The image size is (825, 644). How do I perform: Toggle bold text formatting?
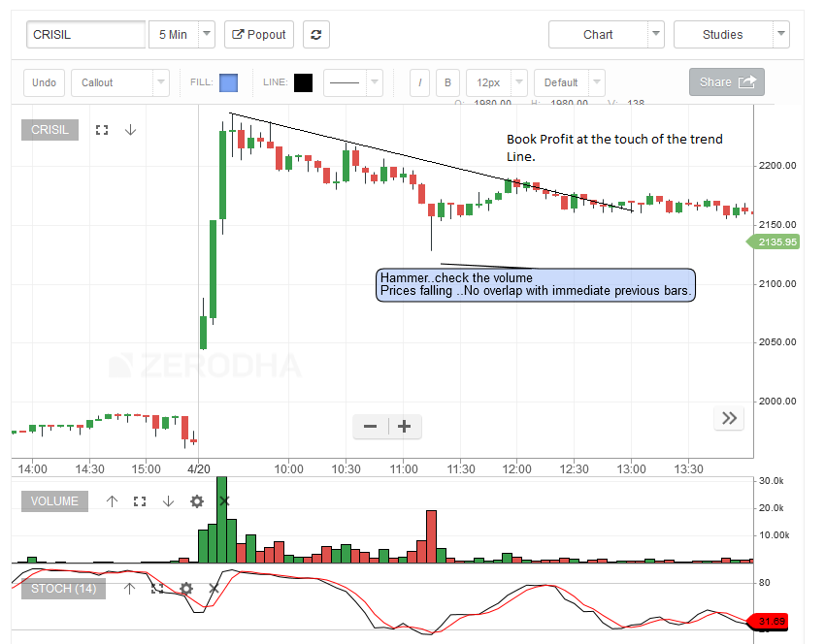[446, 82]
